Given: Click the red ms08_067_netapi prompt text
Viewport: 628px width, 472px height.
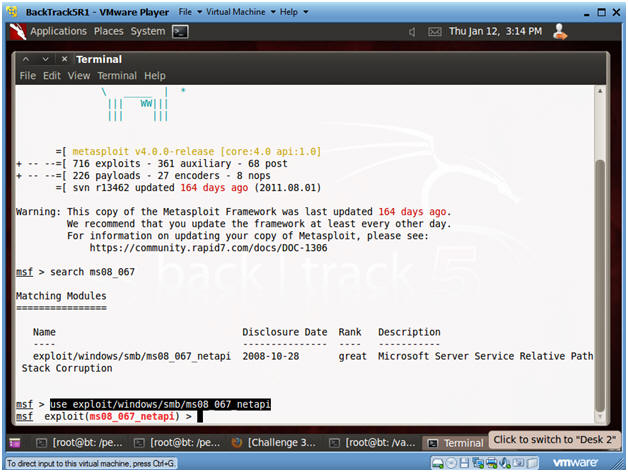Looking at the screenshot, I should tap(132, 417).
